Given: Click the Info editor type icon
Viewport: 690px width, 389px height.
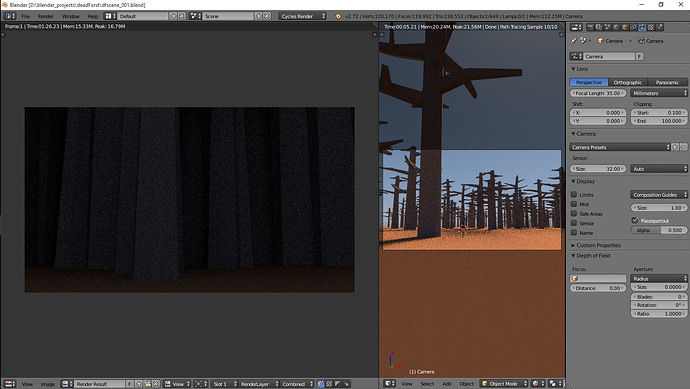Looking at the screenshot, I should 10,16.
